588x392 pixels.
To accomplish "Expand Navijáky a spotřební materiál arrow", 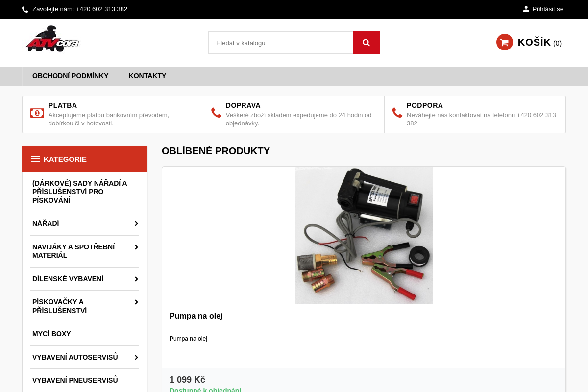I will pos(136,247).
